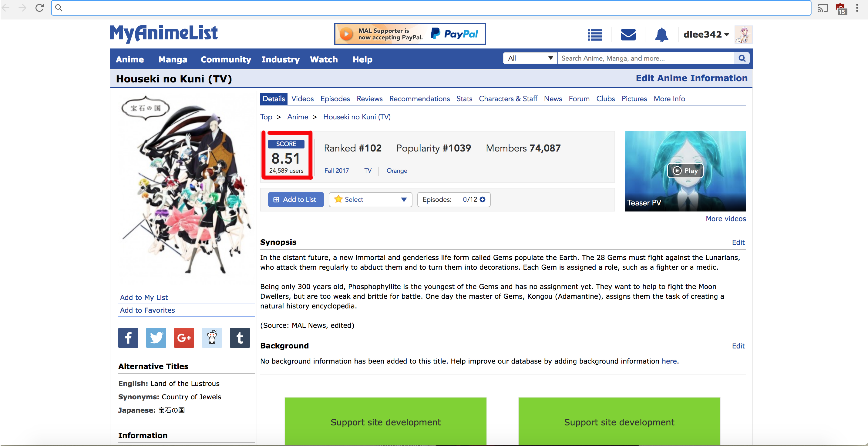This screenshot has width=868, height=446.
Task: Expand the All search category dropdown
Action: point(530,58)
